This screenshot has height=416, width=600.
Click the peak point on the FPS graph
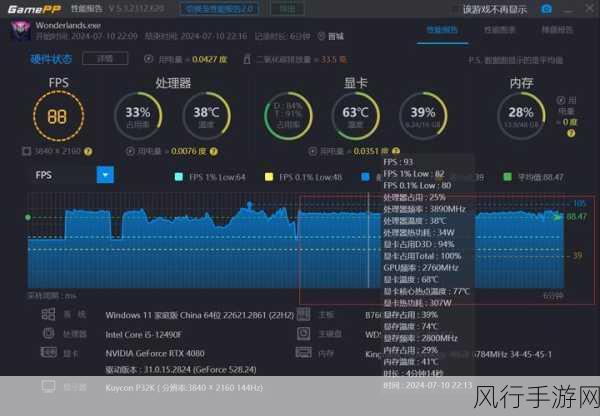(x=250, y=204)
